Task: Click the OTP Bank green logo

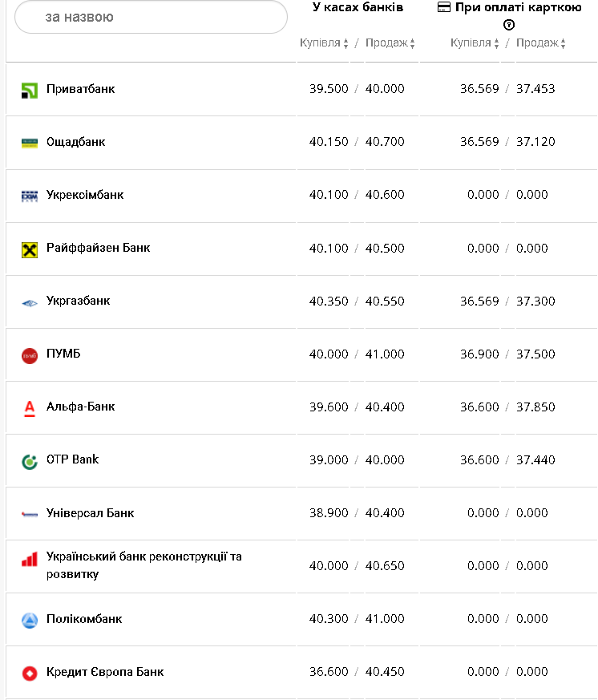Action: pyautogui.click(x=30, y=461)
